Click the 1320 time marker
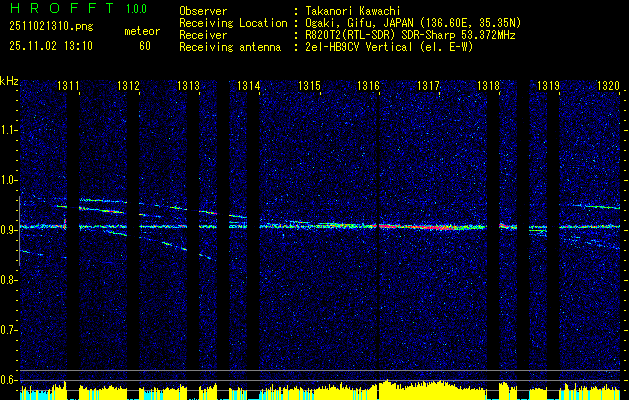Image resolution: width=629 pixels, height=400 pixels. click(x=609, y=86)
